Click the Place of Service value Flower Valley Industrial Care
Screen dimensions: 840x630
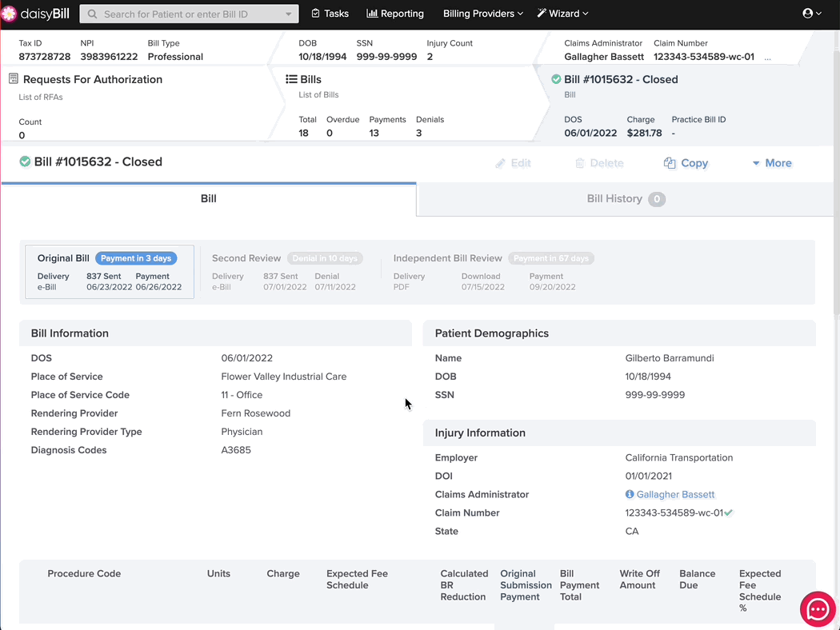point(283,377)
